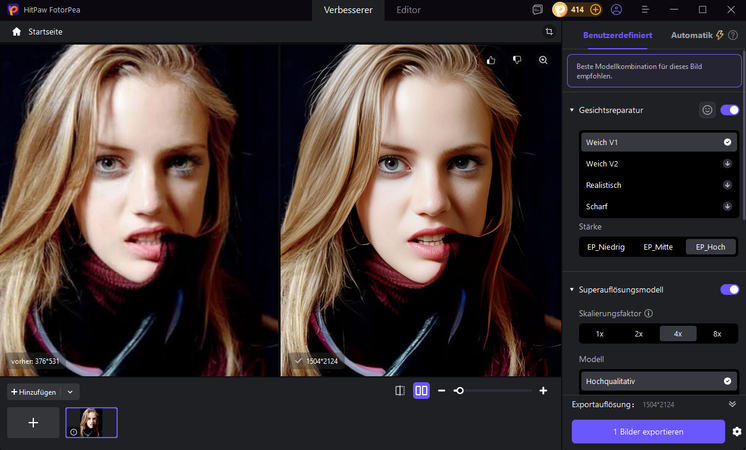Click the magnifier zoom icon on preview
746x450 pixels.
pyautogui.click(x=543, y=60)
